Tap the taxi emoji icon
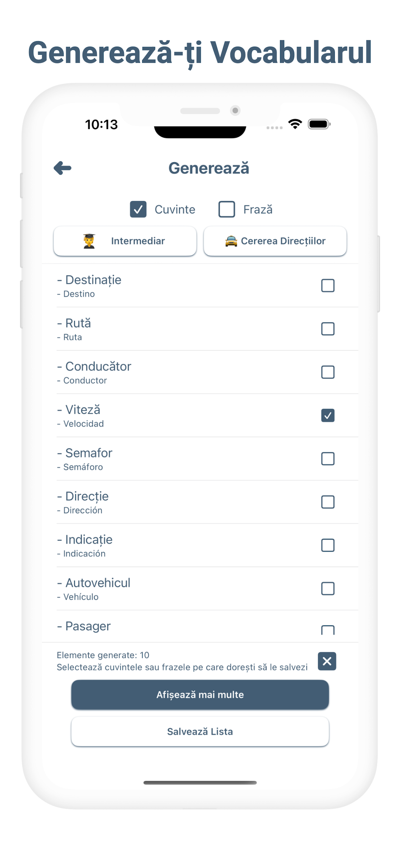400x868 pixels. 231,241
